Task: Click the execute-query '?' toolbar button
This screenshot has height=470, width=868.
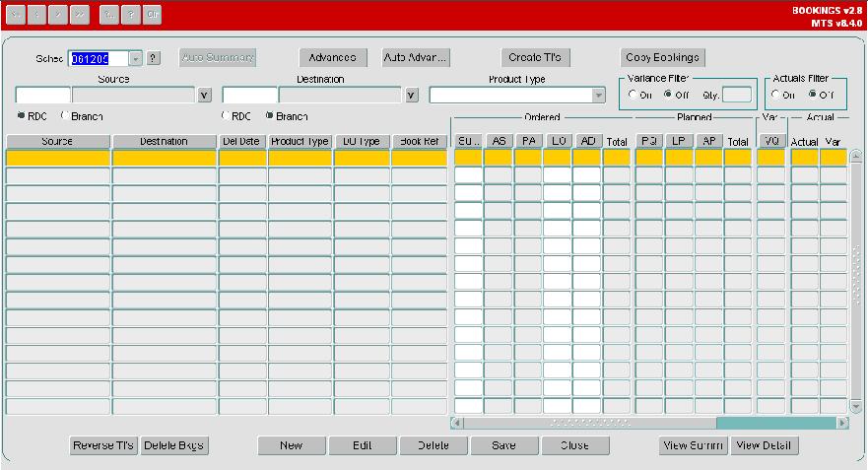Action: pyautogui.click(x=131, y=15)
